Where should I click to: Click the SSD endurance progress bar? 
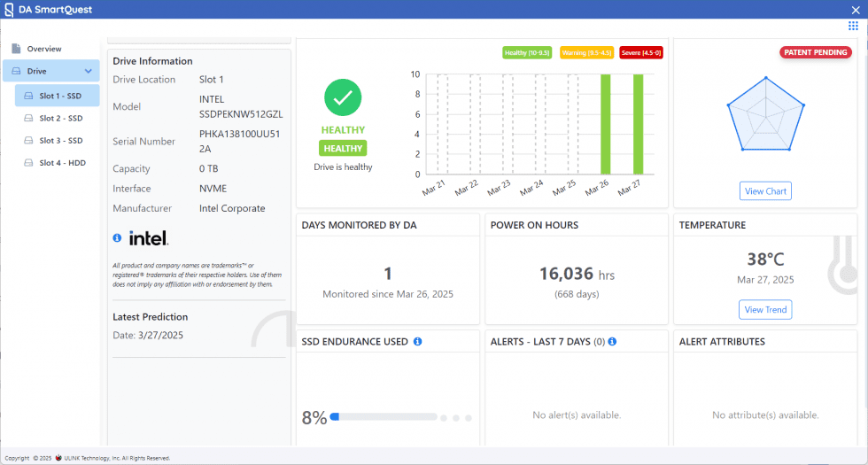tap(384, 417)
